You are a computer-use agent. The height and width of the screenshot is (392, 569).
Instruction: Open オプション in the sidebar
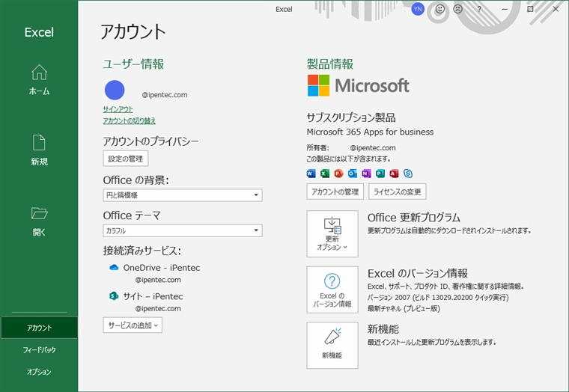(x=39, y=372)
